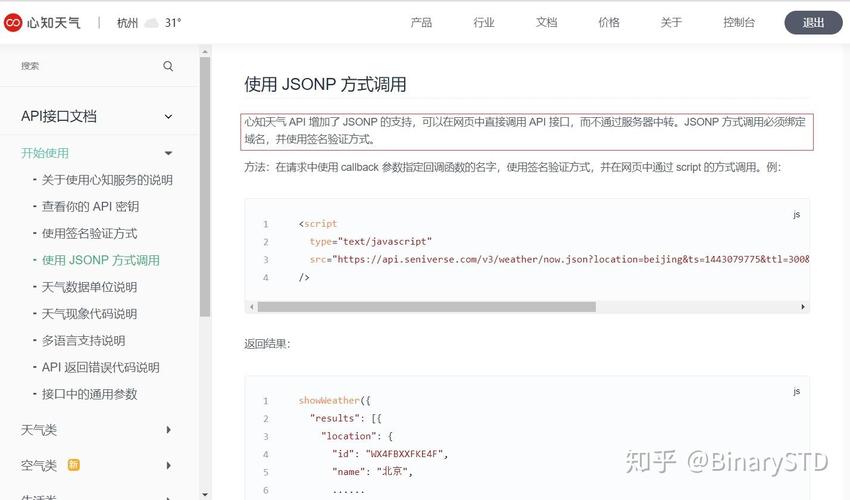Collapse the API接口文档 chevron

169,117
